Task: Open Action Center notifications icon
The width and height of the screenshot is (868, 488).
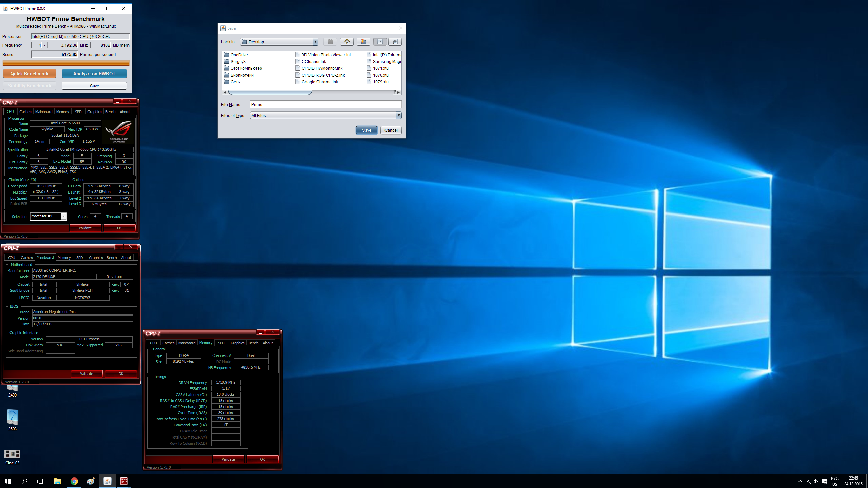Action: click(825, 481)
